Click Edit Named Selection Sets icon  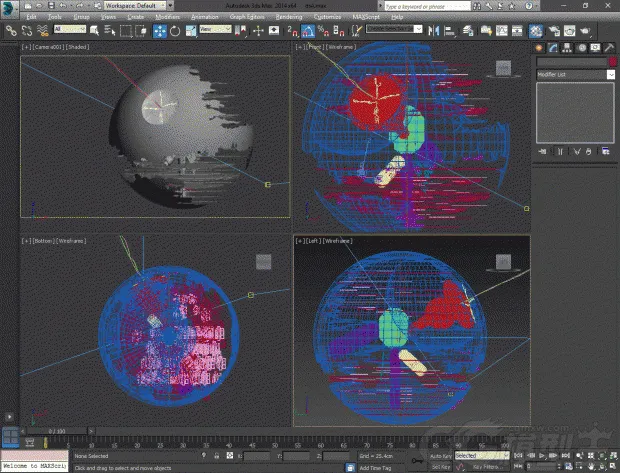357,31
